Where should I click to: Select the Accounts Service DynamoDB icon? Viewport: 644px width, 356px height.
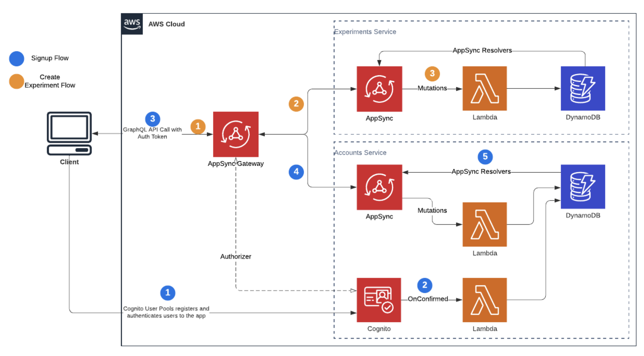[583, 187]
